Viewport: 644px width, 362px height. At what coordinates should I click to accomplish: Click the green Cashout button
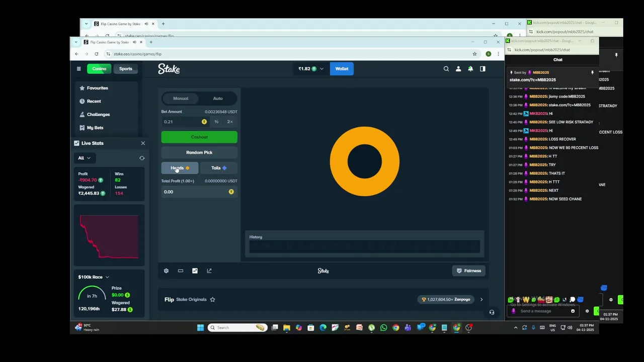click(199, 137)
